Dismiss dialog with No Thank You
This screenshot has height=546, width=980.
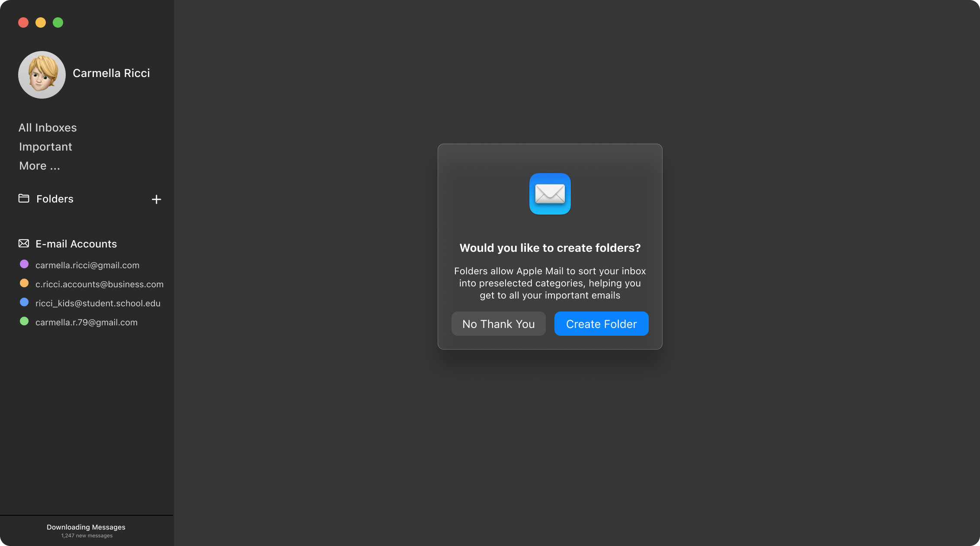pos(498,324)
